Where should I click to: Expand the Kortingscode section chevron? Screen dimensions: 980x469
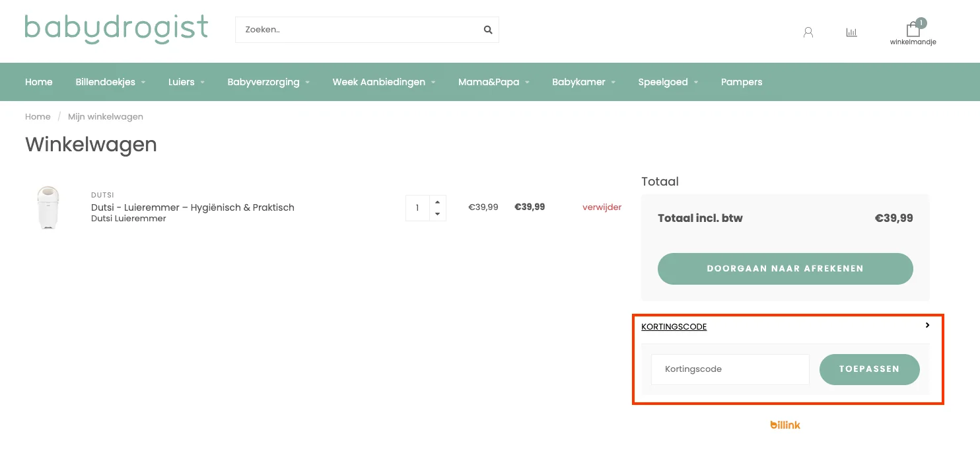coord(928,325)
